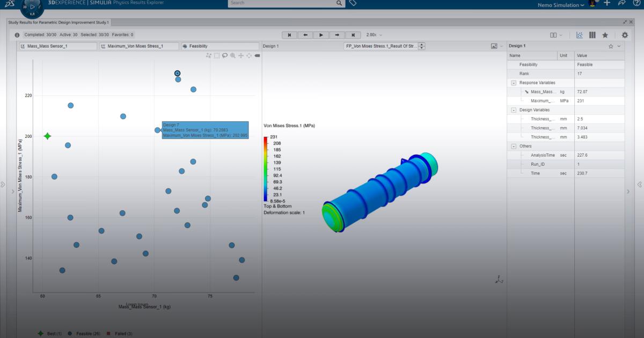644x338 pixels.
Task: Click the image display icon in the viewer
Action: pos(494,46)
